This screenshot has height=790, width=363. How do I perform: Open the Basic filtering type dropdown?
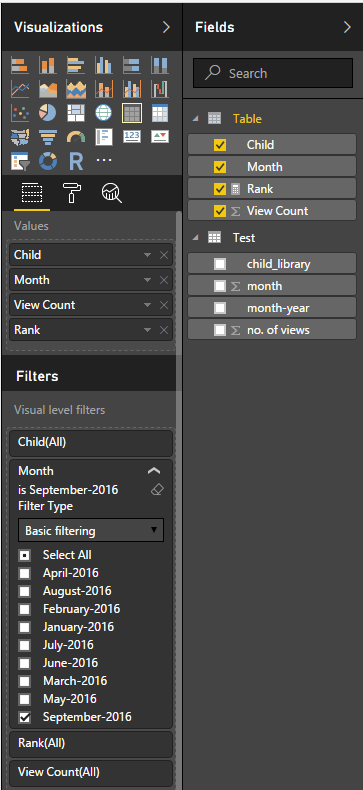pyautogui.click(x=91, y=530)
